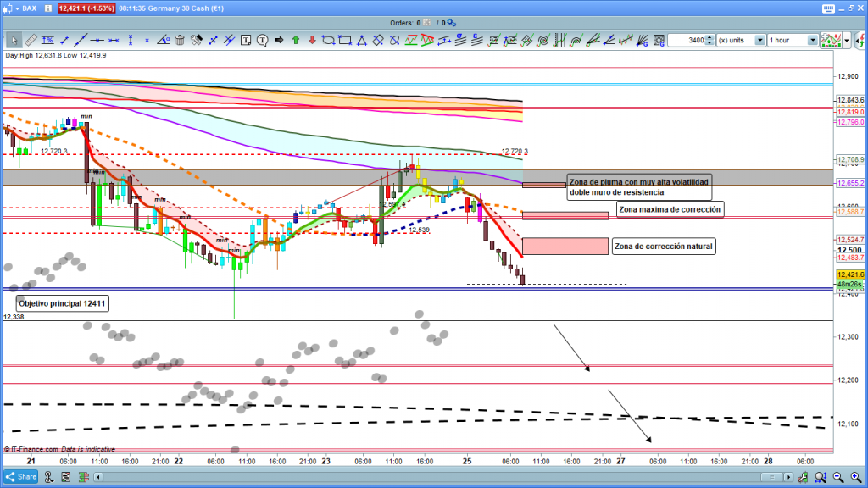
Task: Open the DAX instrument info icon
Action: (x=50, y=8)
